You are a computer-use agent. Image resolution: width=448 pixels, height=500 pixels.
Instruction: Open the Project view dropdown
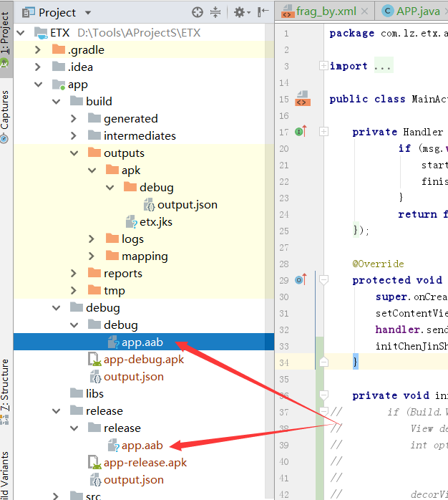(88, 13)
